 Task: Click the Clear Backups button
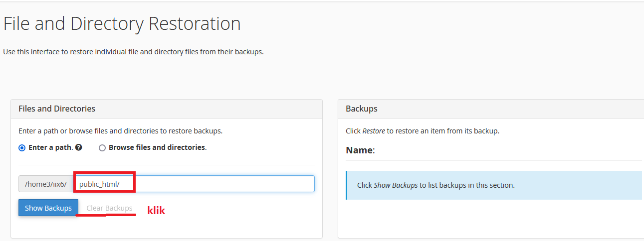pos(109,208)
